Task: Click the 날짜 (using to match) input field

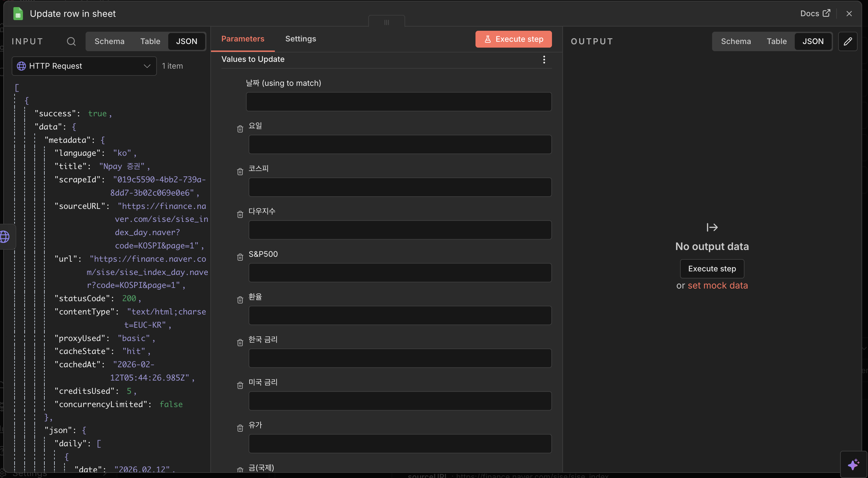Action: click(399, 102)
